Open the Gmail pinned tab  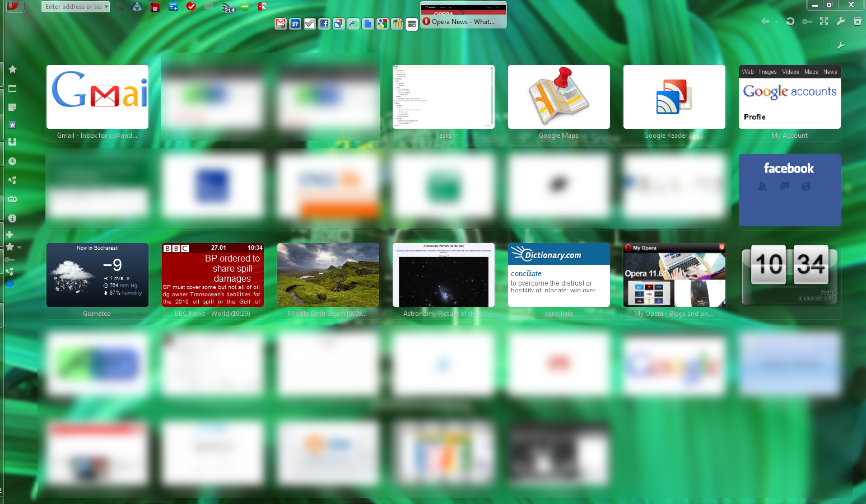(281, 24)
